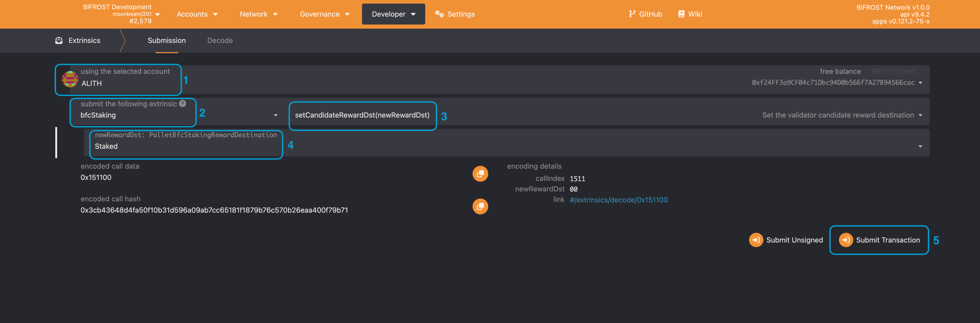Open the Network menu
Image resolution: width=980 pixels, height=323 pixels.
pos(258,14)
